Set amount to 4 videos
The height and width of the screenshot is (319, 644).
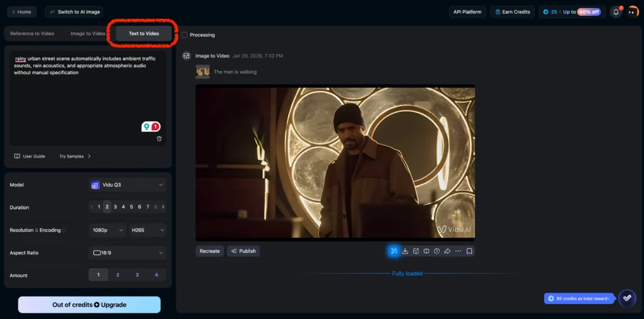click(157, 274)
